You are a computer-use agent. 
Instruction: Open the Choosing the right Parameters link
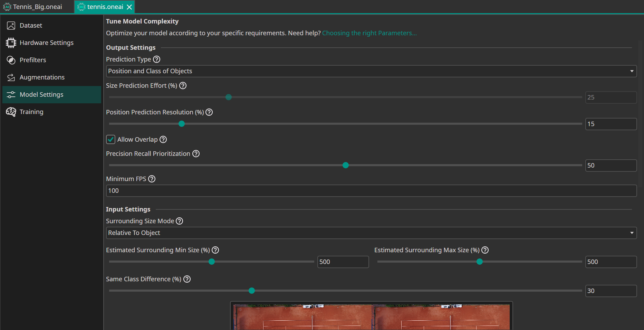tap(369, 33)
